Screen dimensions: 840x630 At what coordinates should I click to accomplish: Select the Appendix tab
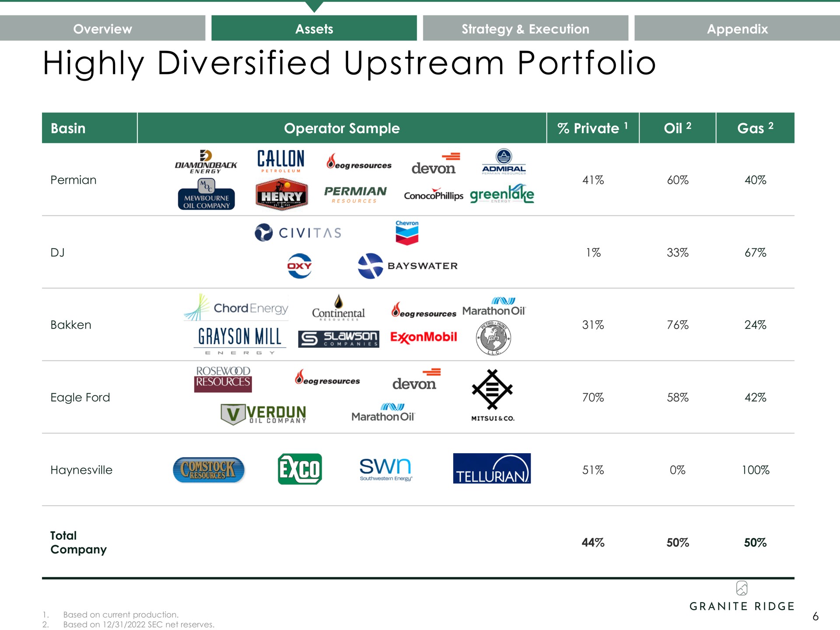pyautogui.click(x=737, y=28)
